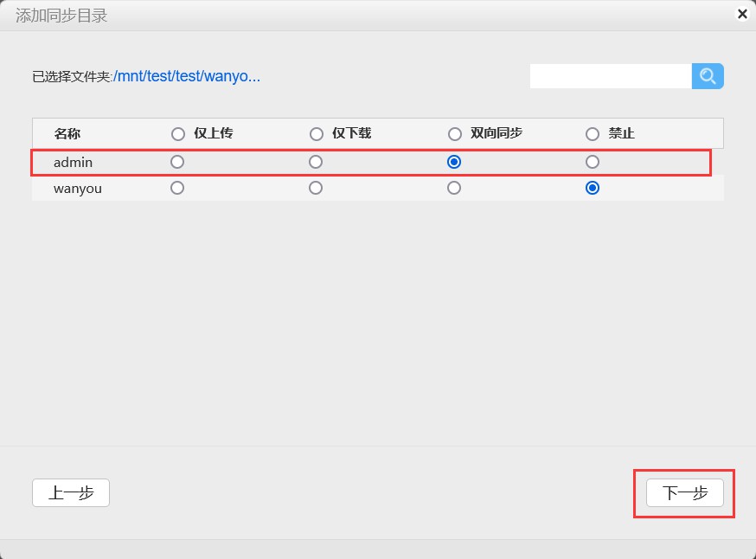Enable 双向同步 for wanyou
This screenshot has width=756, height=559.
click(454, 188)
